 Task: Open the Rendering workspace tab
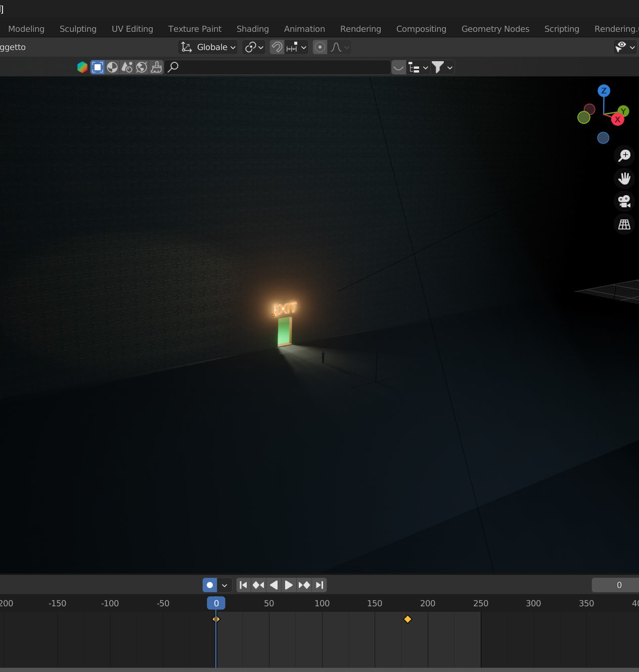pos(360,29)
